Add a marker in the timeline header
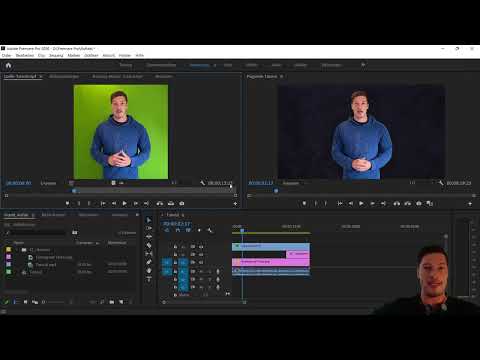The width and height of the screenshot is (480, 360). [199, 230]
